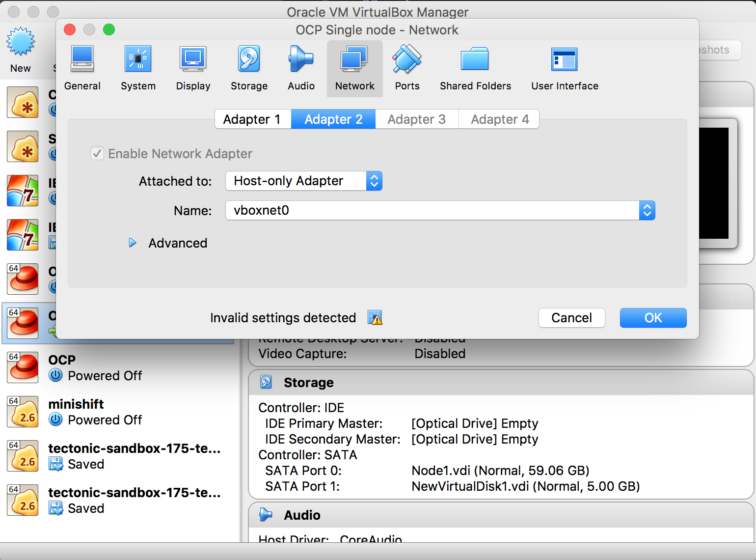Select the upper Windows 7 VM icon

click(23, 191)
